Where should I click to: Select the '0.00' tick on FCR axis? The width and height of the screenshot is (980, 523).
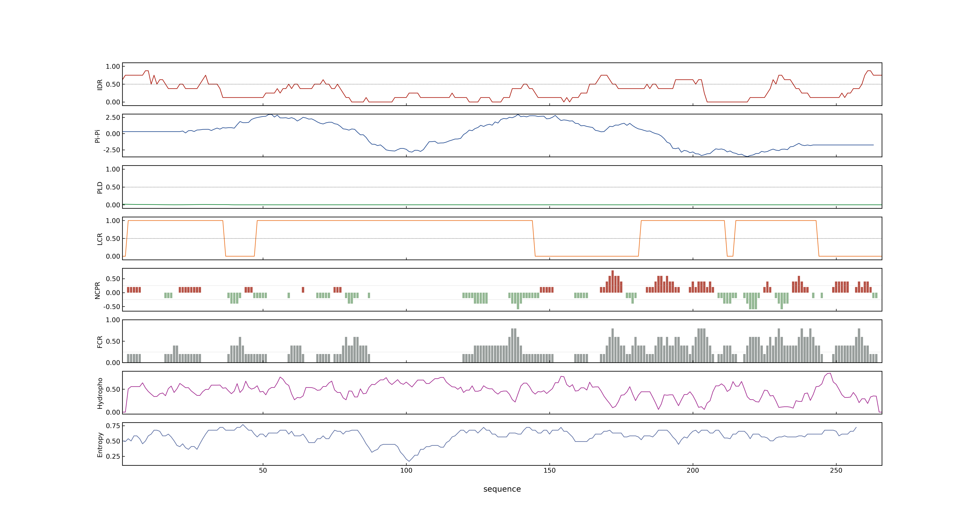(113, 363)
